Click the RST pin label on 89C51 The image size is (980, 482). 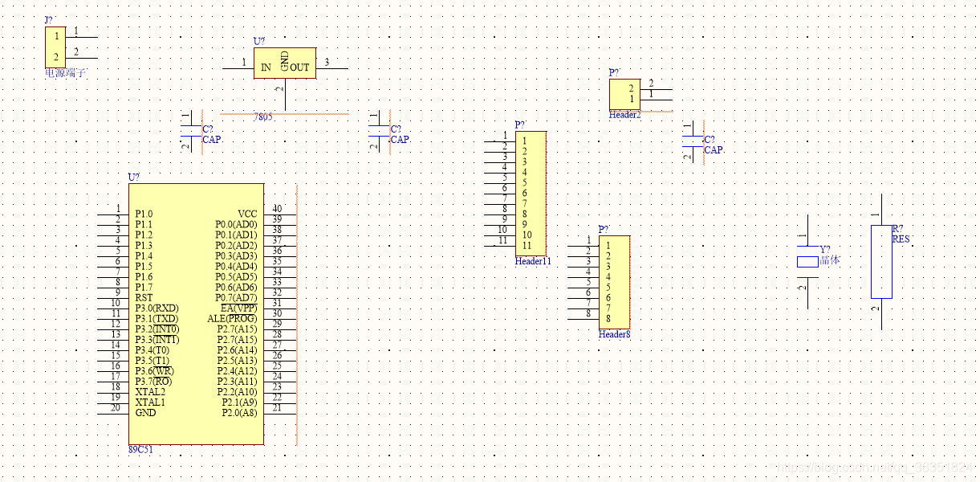(x=144, y=298)
